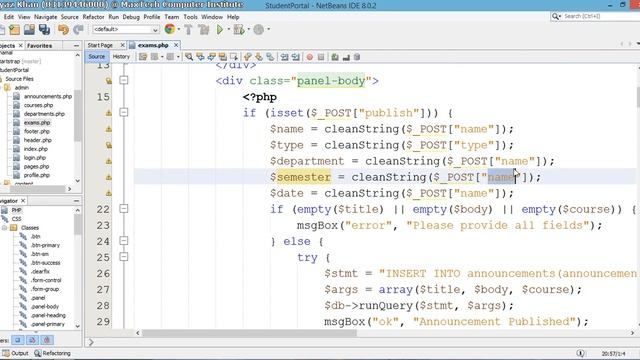Click the warning hint icon beside the isset line

coord(109,113)
